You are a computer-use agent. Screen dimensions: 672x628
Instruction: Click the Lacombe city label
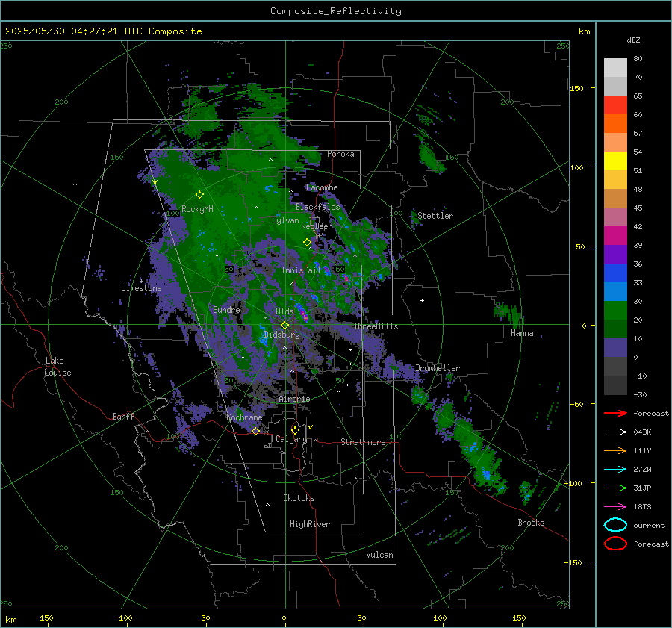coord(322,187)
